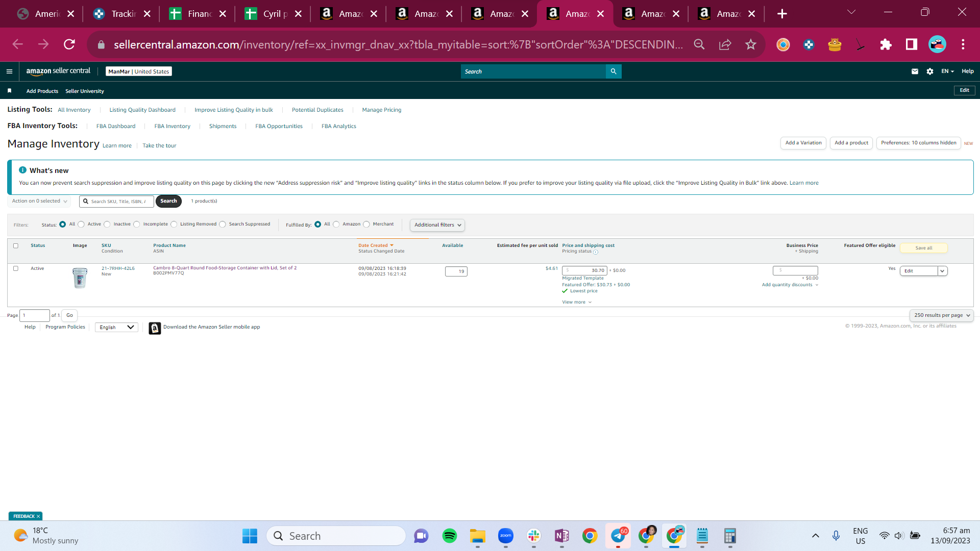Image resolution: width=980 pixels, height=551 pixels.
Task: Click the Available quantity field showing 19
Action: tap(456, 271)
